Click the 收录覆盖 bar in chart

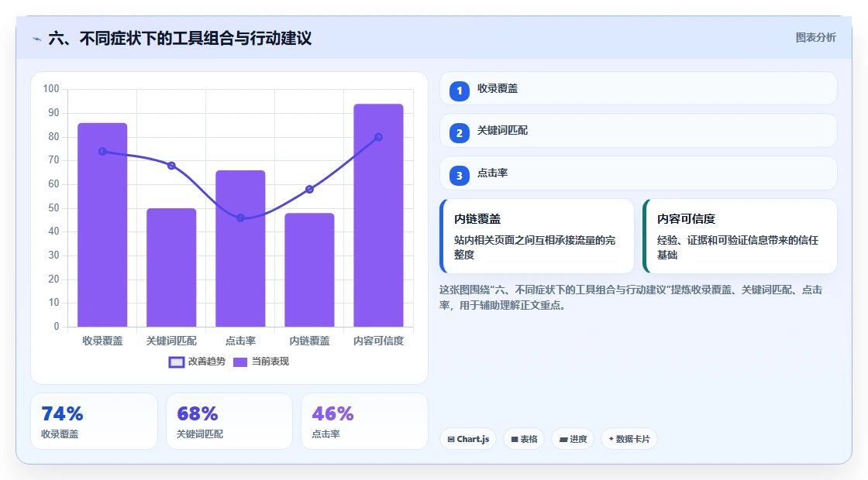102,225
